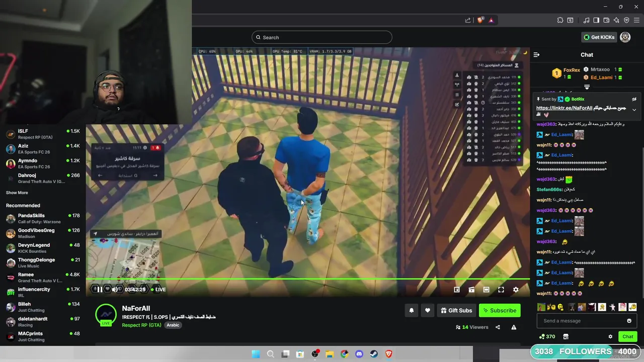Click Brave Shields lion icon in address bar
The height and width of the screenshot is (362, 644).
[480, 20]
